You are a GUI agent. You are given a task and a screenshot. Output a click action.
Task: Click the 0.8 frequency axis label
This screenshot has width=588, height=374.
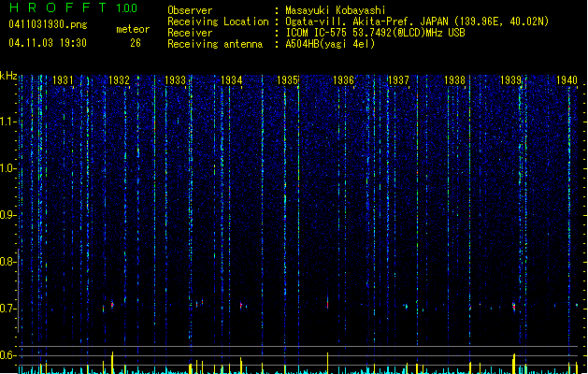7,262
